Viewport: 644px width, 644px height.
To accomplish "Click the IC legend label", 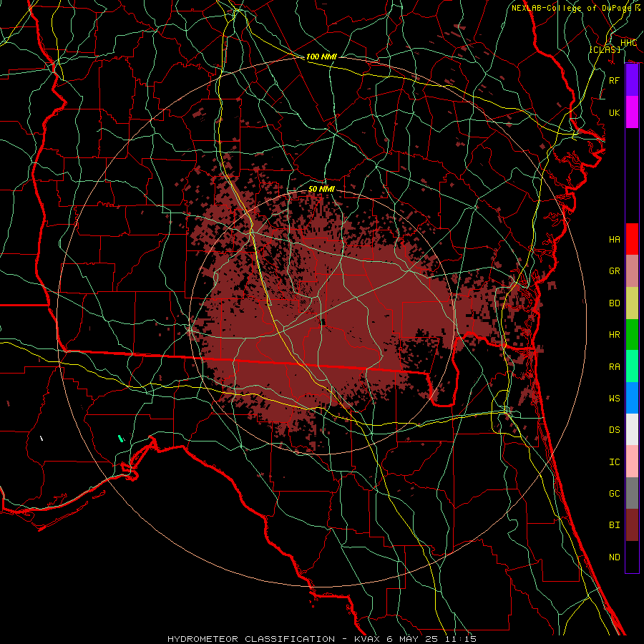I will click(615, 462).
